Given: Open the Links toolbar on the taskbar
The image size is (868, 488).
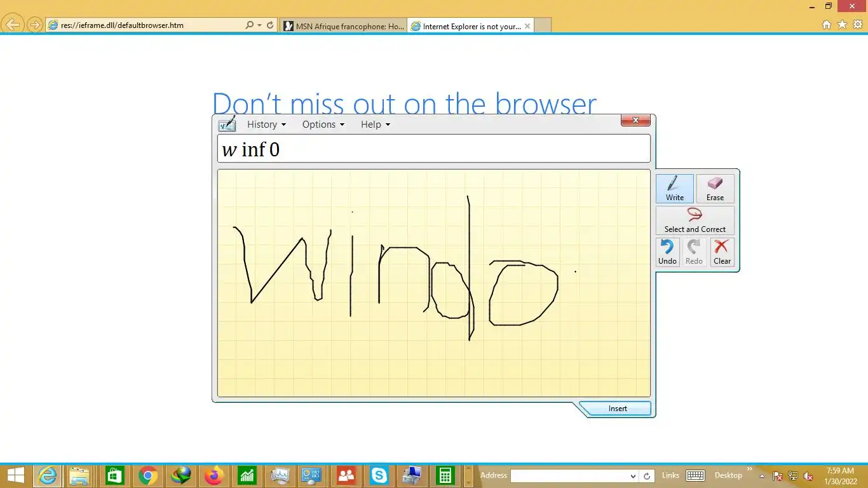Looking at the screenshot, I should pyautogui.click(x=670, y=475).
